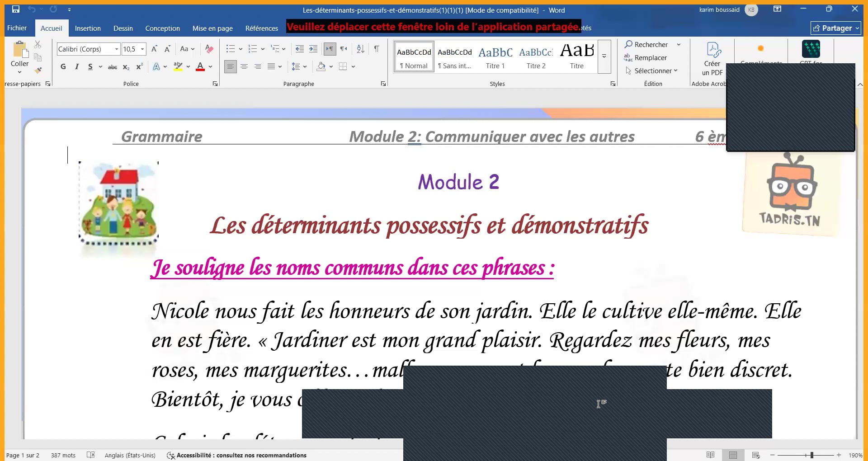Toggle italic (I) formatting

click(x=77, y=67)
